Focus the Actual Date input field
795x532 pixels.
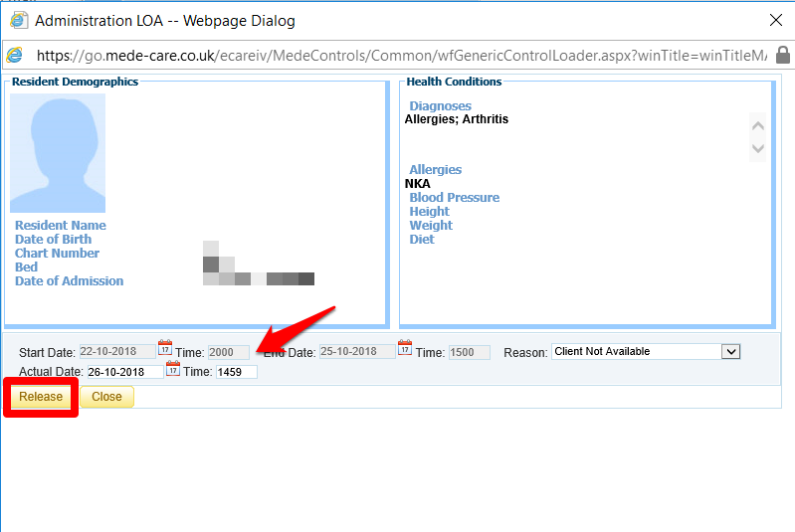click(x=123, y=372)
